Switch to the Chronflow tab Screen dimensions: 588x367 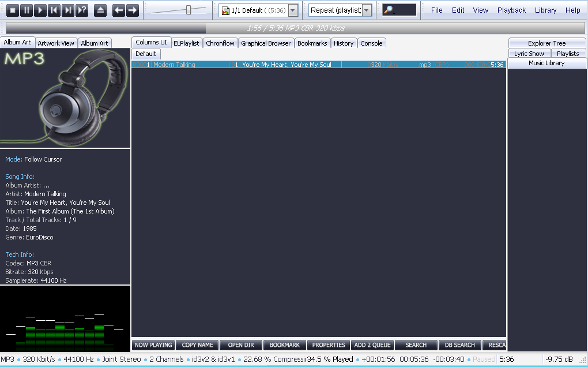click(x=220, y=43)
